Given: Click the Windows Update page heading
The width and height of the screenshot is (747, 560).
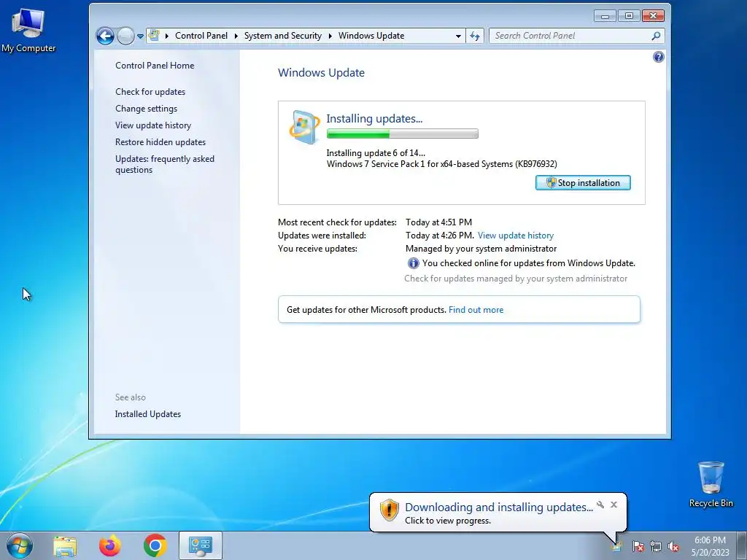Looking at the screenshot, I should coord(321,73).
